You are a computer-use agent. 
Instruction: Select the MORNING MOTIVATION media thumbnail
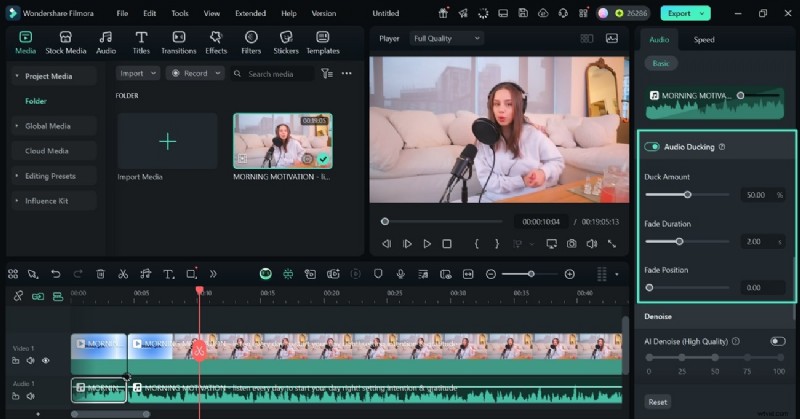tap(283, 141)
